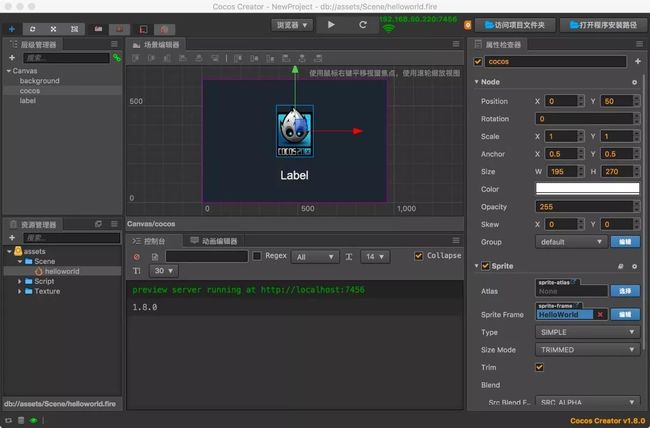Open the Scene editor panel hamburger menu
The height and width of the screenshot is (428, 650).
point(456,44)
